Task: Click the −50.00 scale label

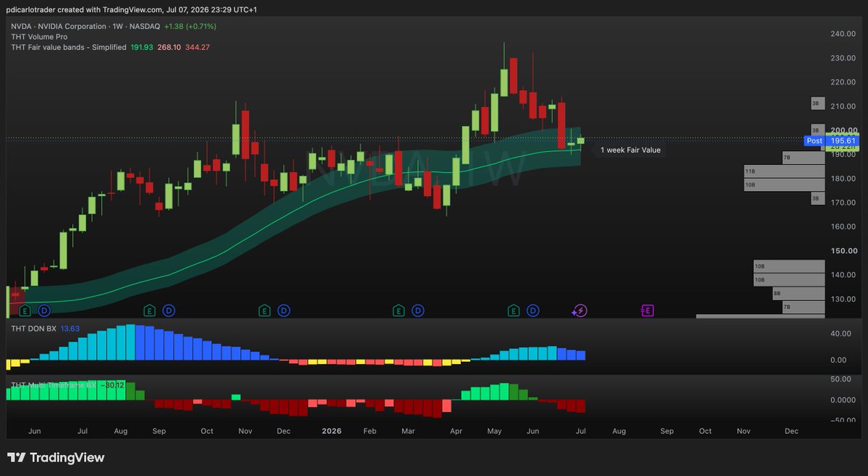Action: (x=843, y=420)
